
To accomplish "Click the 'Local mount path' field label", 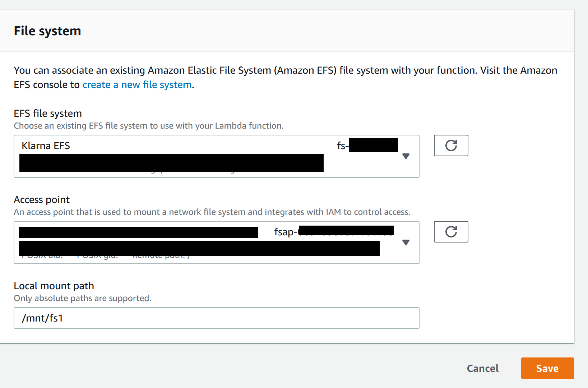I will tap(54, 286).
